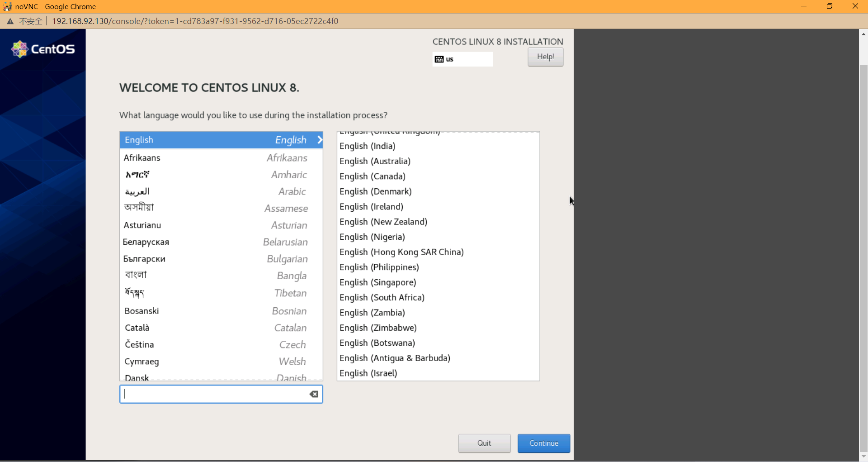Image resolution: width=868 pixels, height=462 pixels.
Task: Select Arabic in the language list
Action: pos(221,191)
